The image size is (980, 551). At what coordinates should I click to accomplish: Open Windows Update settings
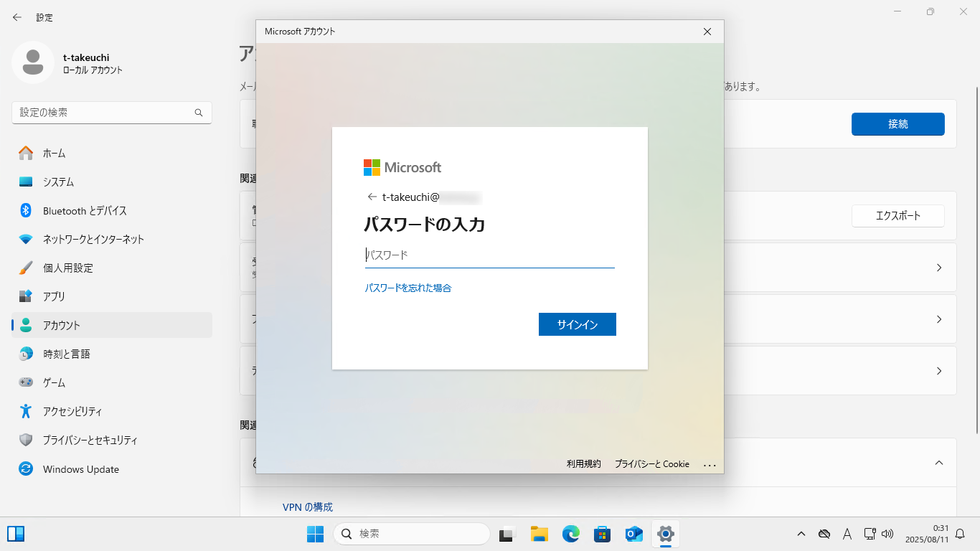(x=112, y=469)
